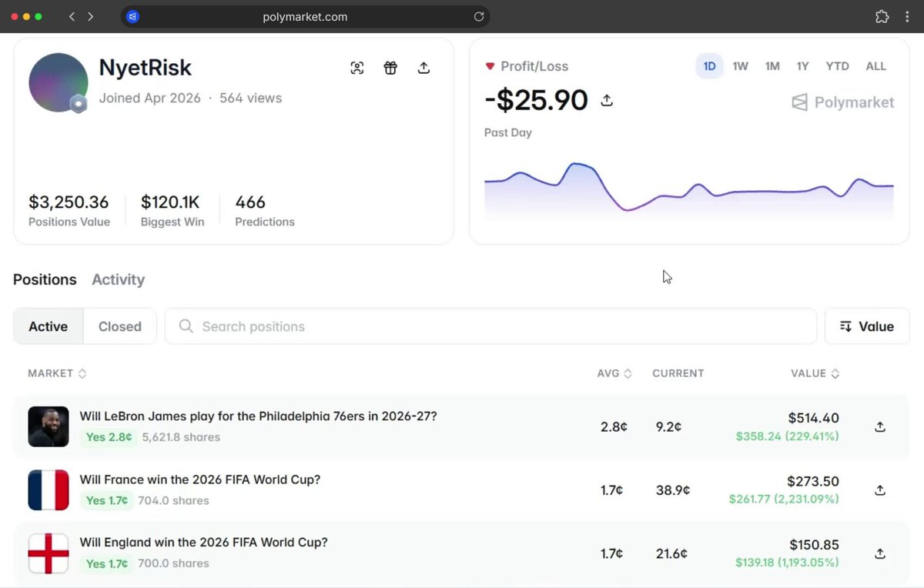Image resolution: width=924 pixels, height=588 pixels.
Task: Click the LeBron James market thumbnail
Action: coord(49,426)
